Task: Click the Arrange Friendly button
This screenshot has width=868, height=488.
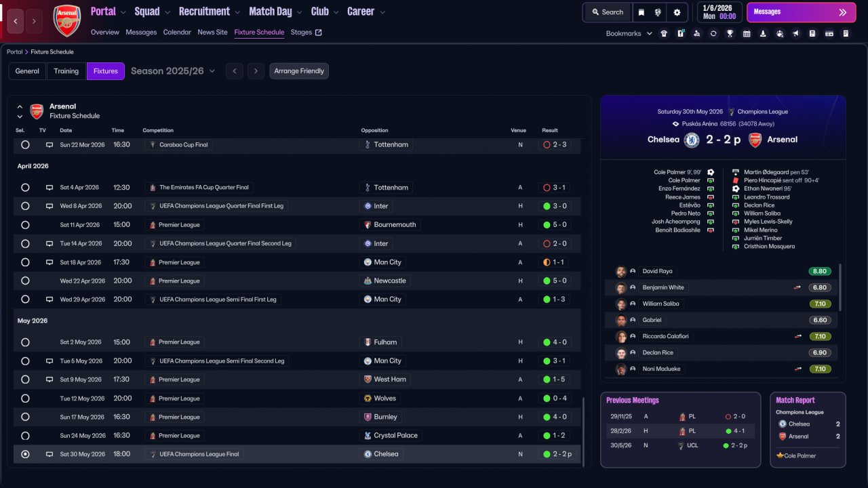Action: pyautogui.click(x=299, y=71)
